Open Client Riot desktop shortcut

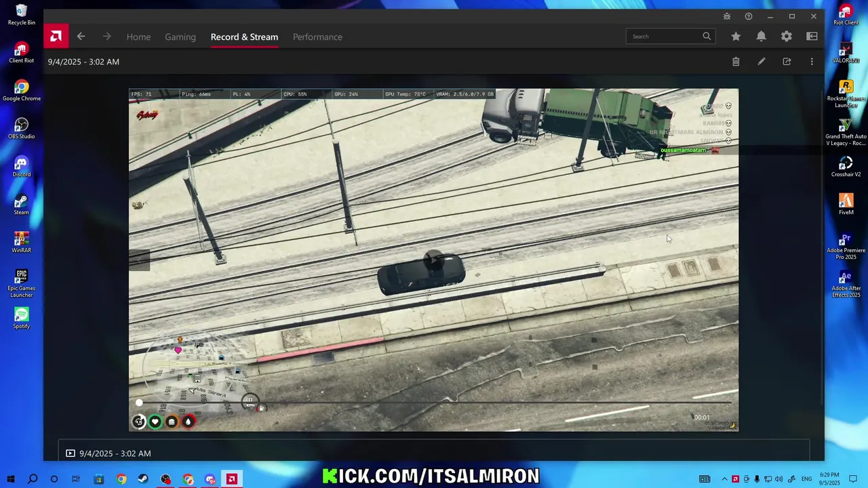click(21, 53)
